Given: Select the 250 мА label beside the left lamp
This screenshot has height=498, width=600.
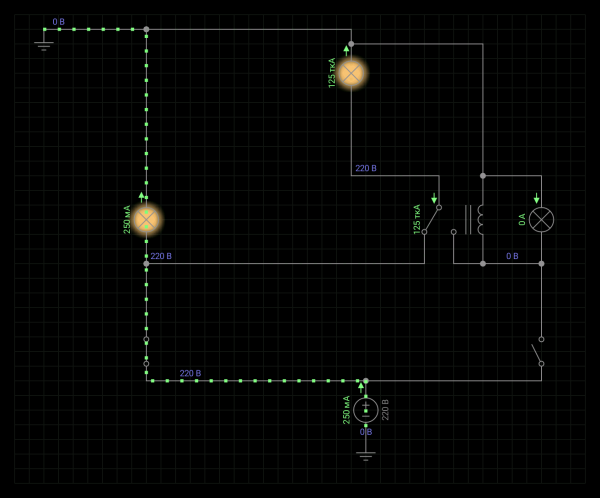Looking at the screenshot, I should 127,219.
